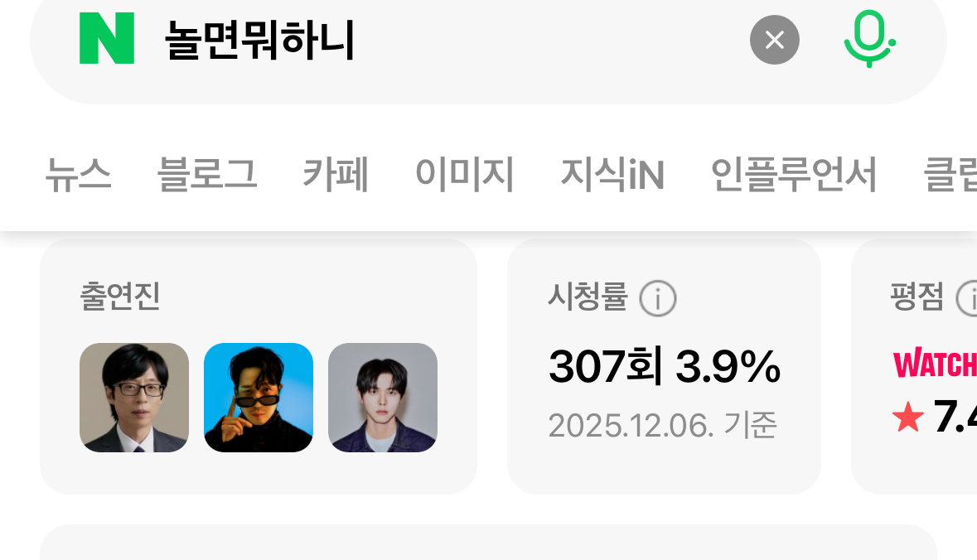Open the 시청률 info icon

click(657, 298)
